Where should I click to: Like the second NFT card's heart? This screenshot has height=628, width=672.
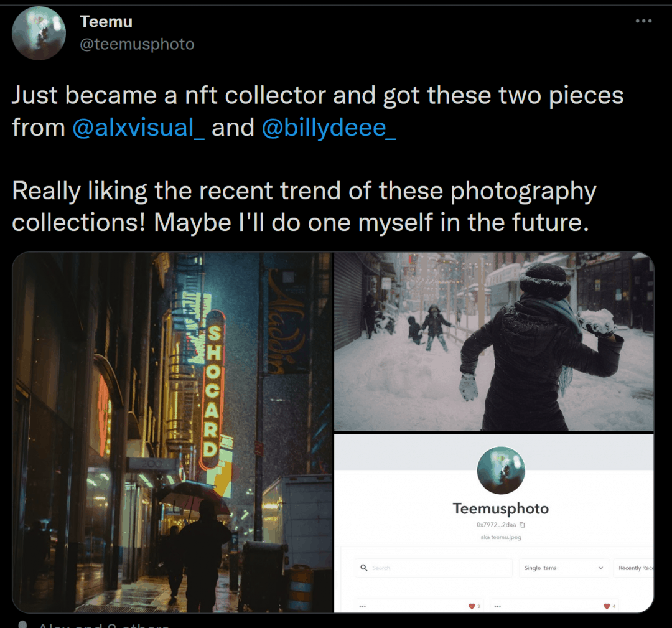pyautogui.click(x=607, y=606)
